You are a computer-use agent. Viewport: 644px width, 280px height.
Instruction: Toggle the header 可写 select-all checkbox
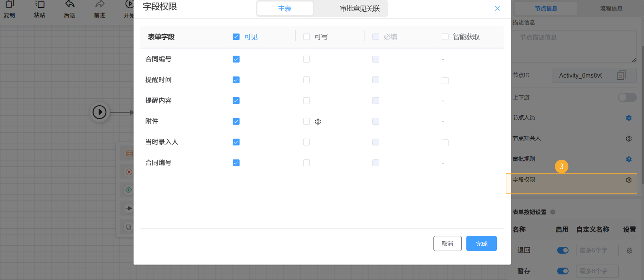tap(306, 37)
